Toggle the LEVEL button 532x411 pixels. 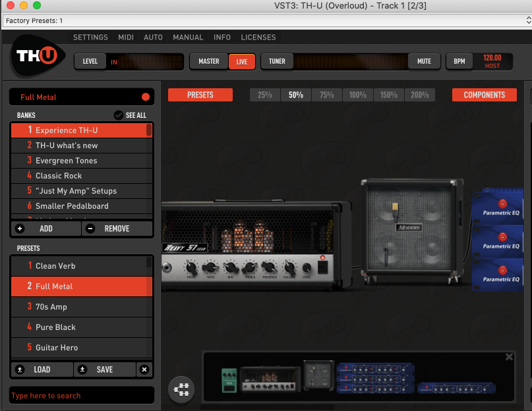[x=90, y=61]
